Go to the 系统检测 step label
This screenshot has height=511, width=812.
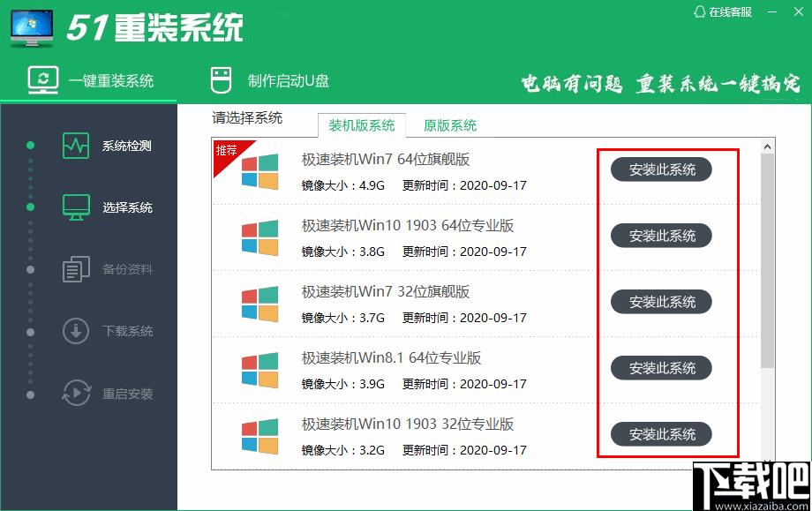[x=127, y=146]
